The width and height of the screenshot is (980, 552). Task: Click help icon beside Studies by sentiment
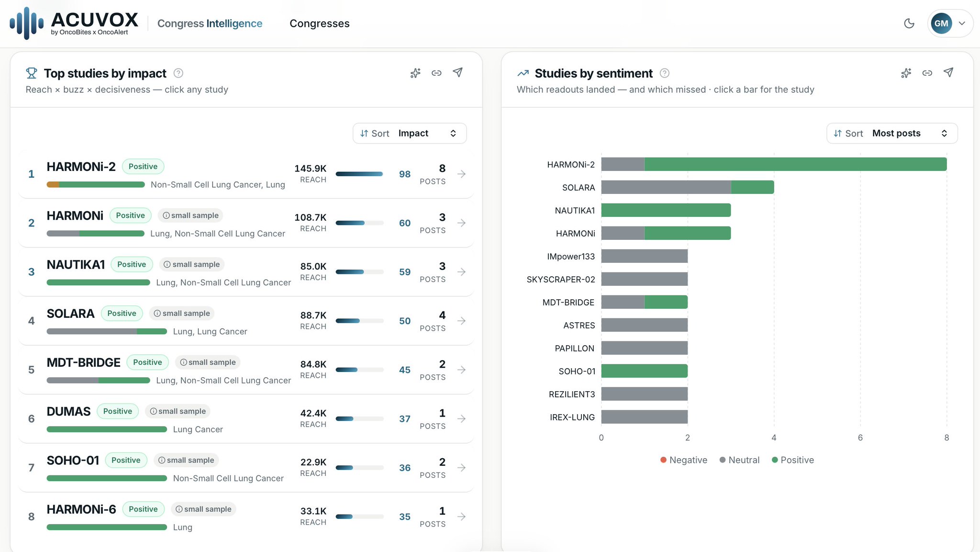pos(665,73)
